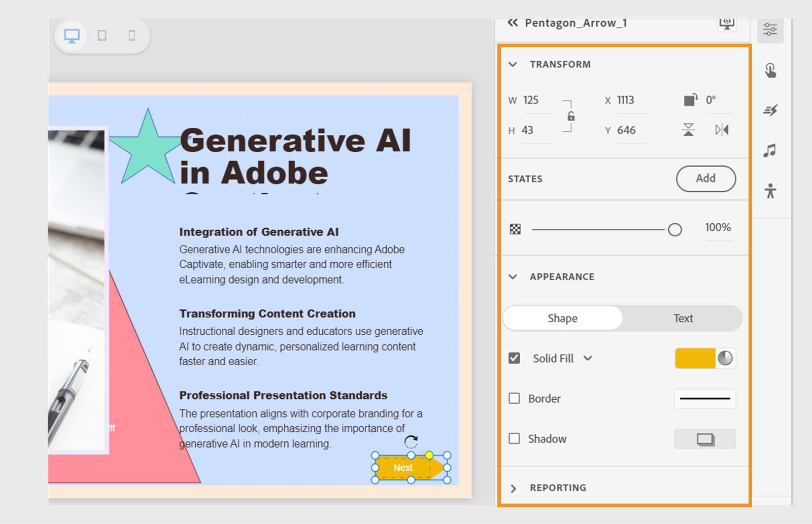Open the Visual Properties panel

click(x=771, y=30)
